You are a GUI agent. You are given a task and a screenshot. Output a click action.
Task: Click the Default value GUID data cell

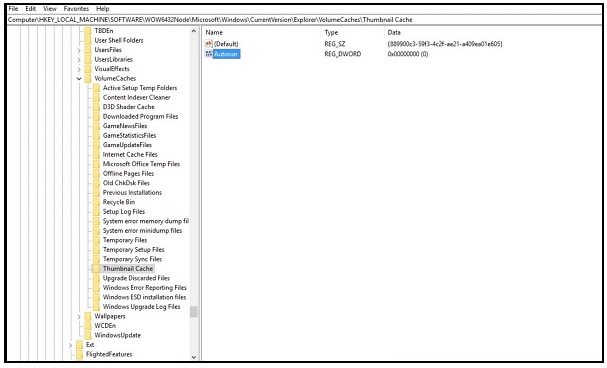coord(445,44)
